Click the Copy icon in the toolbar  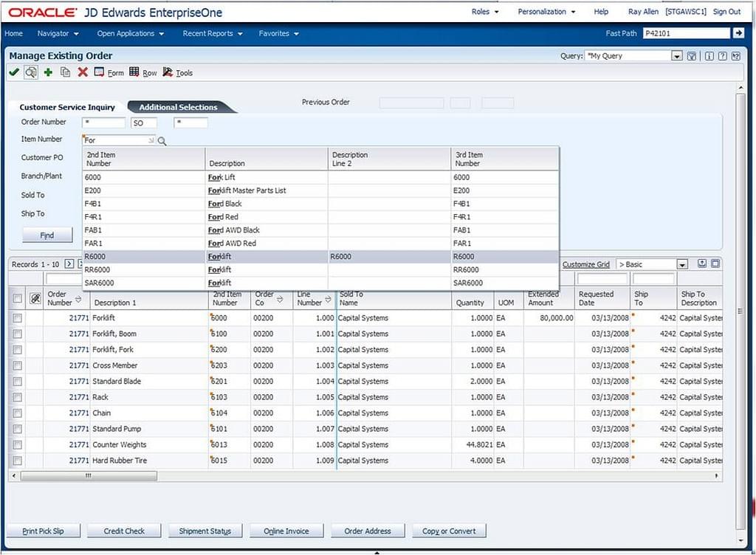point(65,72)
